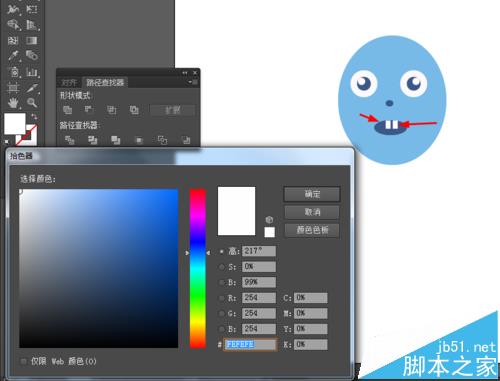This screenshot has width=500, height=381.
Task: Click the R value field showing 254
Action: [x=259, y=298]
